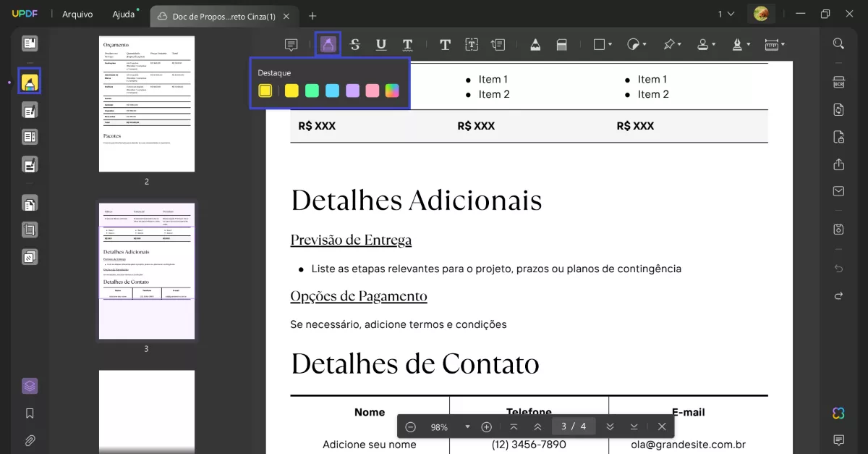Run OCR from the right sidebar

pos(837,82)
